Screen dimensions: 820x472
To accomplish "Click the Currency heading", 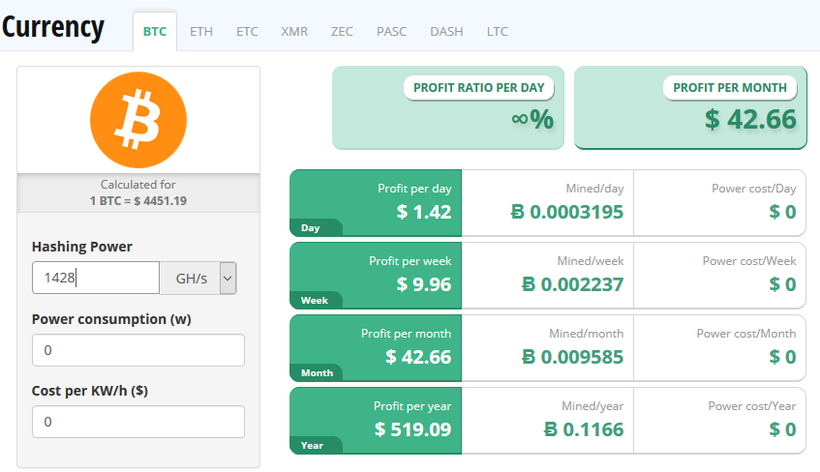I will point(53,27).
